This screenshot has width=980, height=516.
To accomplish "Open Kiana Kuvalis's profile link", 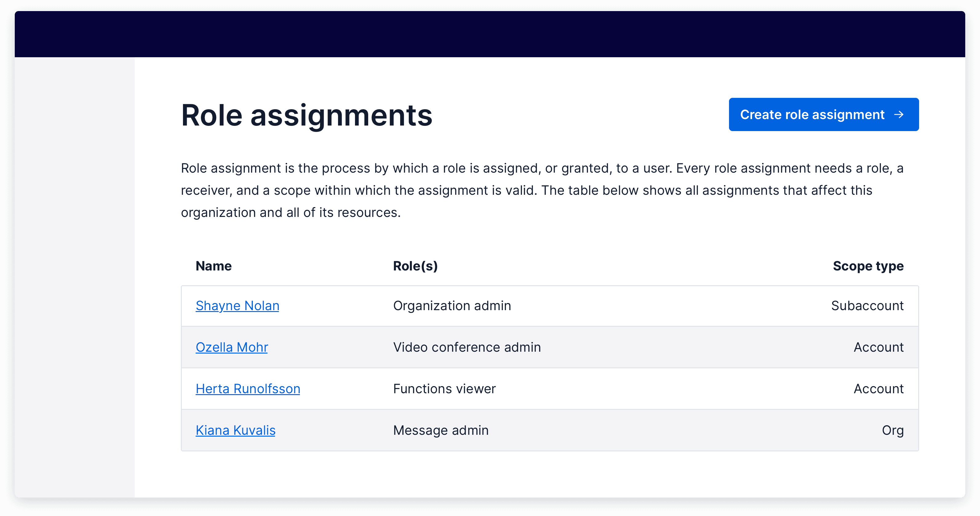I will pyautogui.click(x=236, y=430).
